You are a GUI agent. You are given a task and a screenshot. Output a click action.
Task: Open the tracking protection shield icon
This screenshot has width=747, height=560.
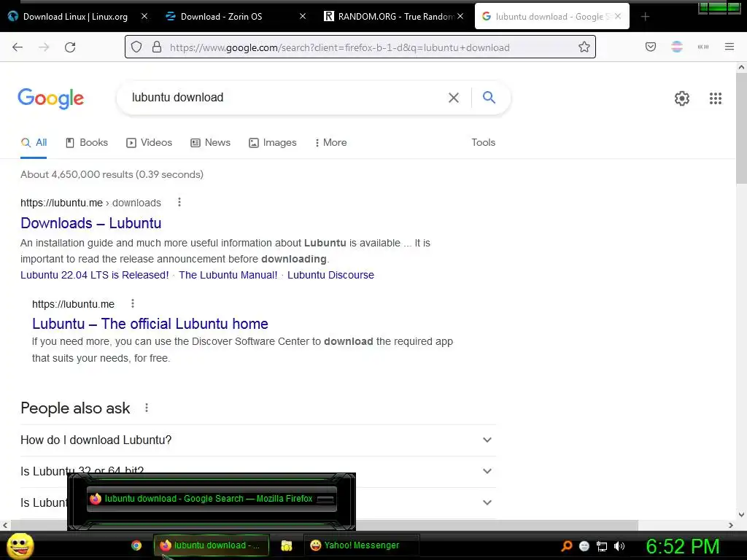pos(136,47)
